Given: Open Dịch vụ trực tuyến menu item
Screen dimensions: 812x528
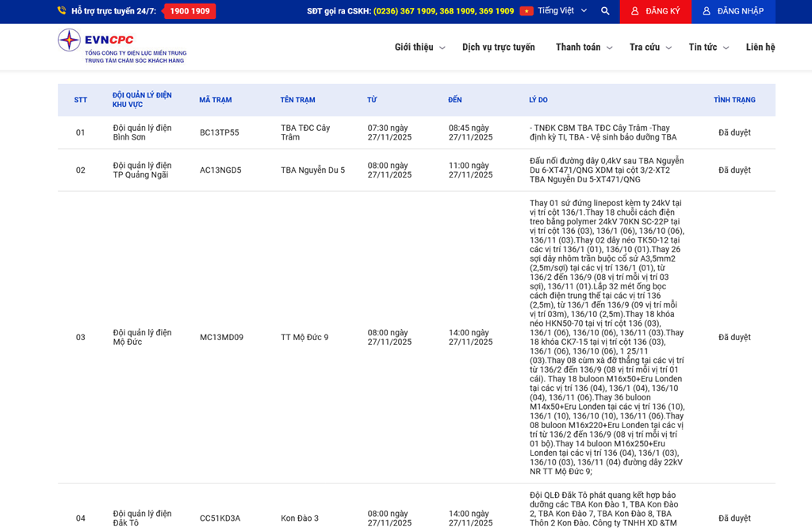Looking at the screenshot, I should click(x=498, y=48).
